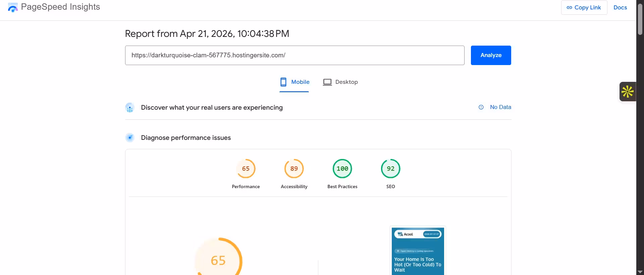Image resolution: width=644 pixels, height=275 pixels.
Task: Click the Best Practices label
Action: coord(342,186)
